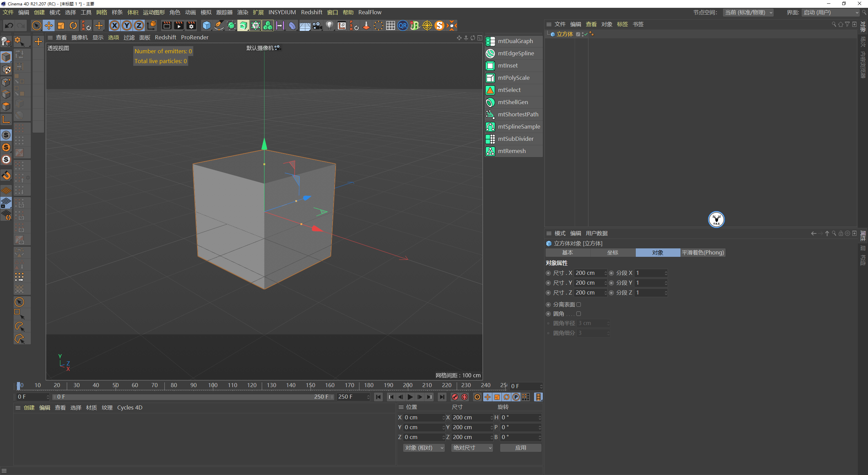Open the 绝对尺寸 dropdown
The height and width of the screenshot is (475, 868).
[x=472, y=448]
